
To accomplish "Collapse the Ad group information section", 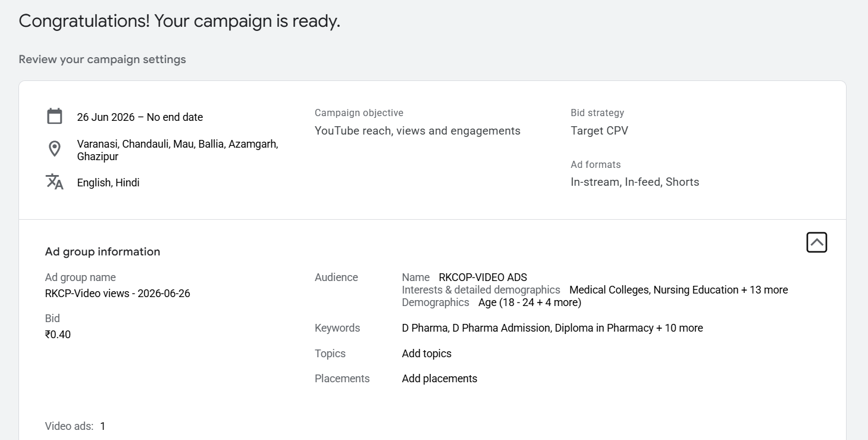I will coord(817,242).
